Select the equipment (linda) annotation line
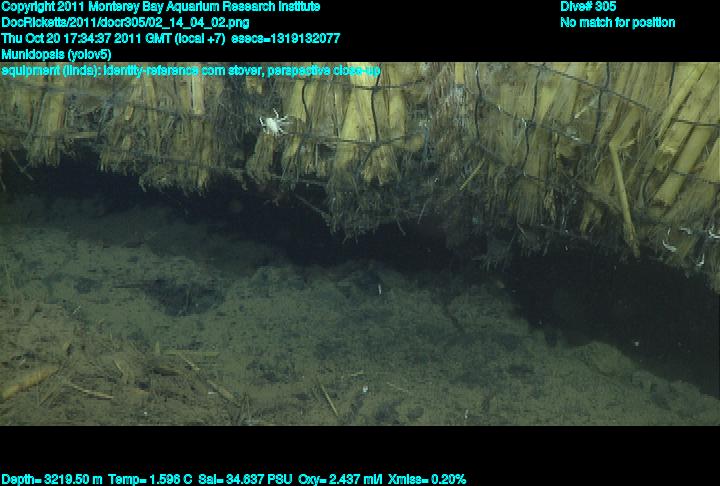Image resolution: width=720 pixels, height=486 pixels. [x=191, y=71]
